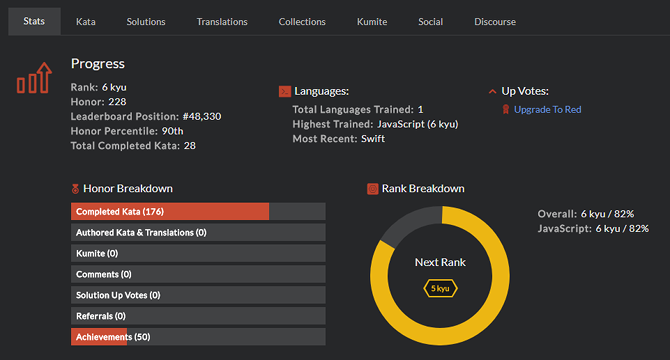Click the 5 kyu hexagon badge
670x360 pixels.
pos(440,289)
